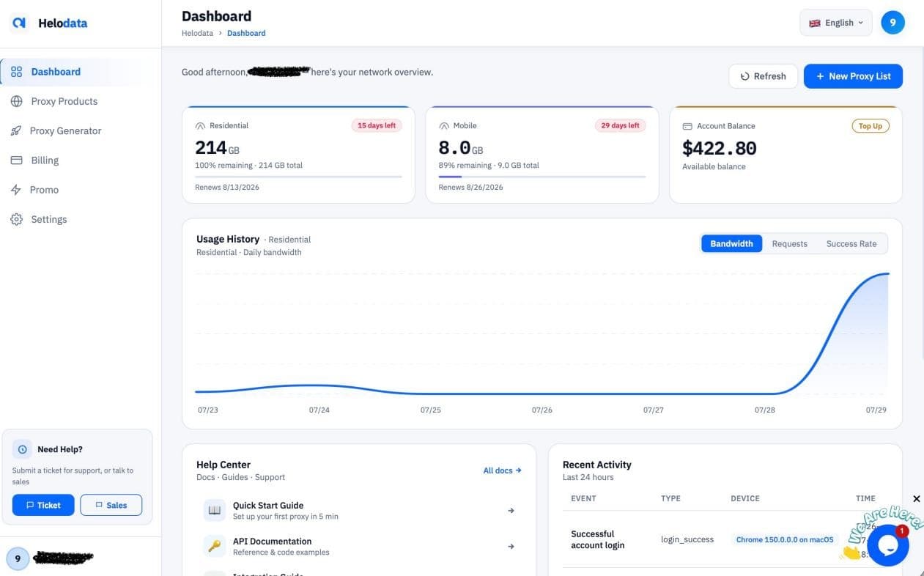924x576 pixels.
Task: Click the key icon for API Documentation
Action: (x=215, y=546)
